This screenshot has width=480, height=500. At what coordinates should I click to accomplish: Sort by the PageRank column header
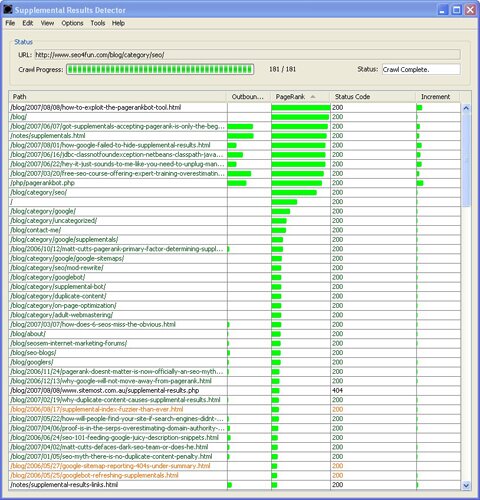300,97
